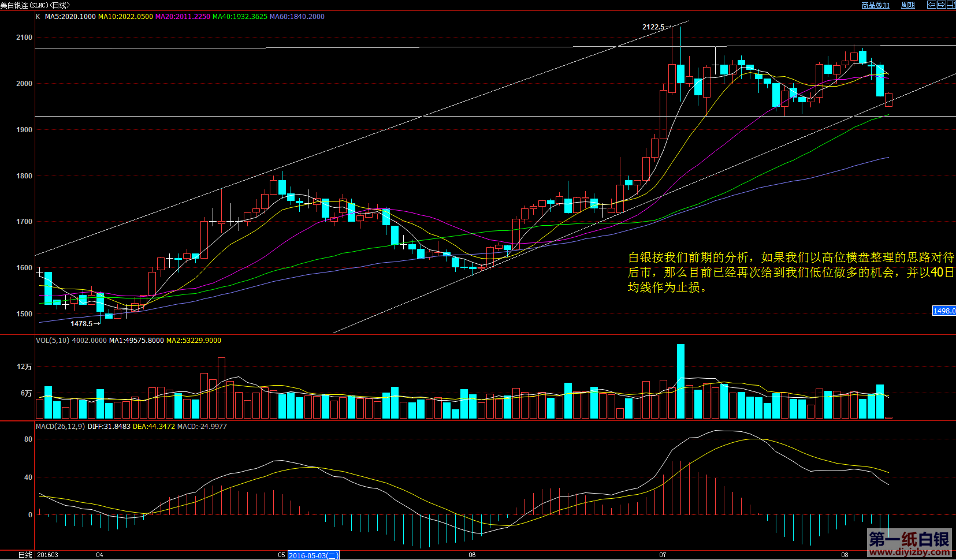The image size is (956, 560).
Task: Click the right arrow navigation icon
Action: click(x=941, y=5)
